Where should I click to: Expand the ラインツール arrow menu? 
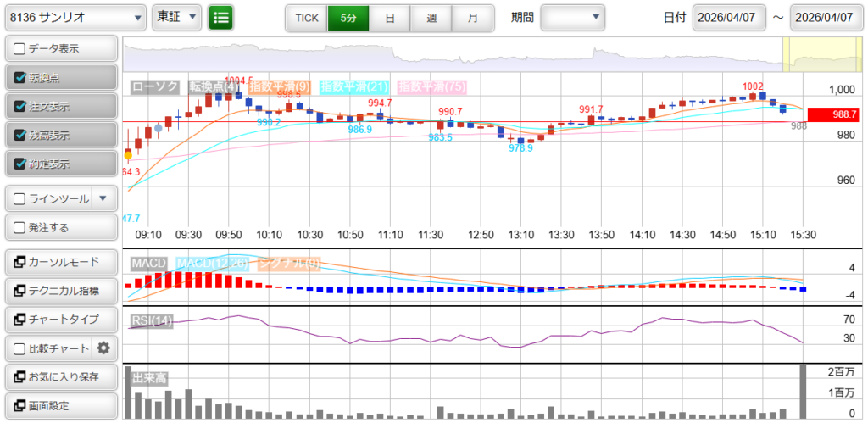coord(103,198)
